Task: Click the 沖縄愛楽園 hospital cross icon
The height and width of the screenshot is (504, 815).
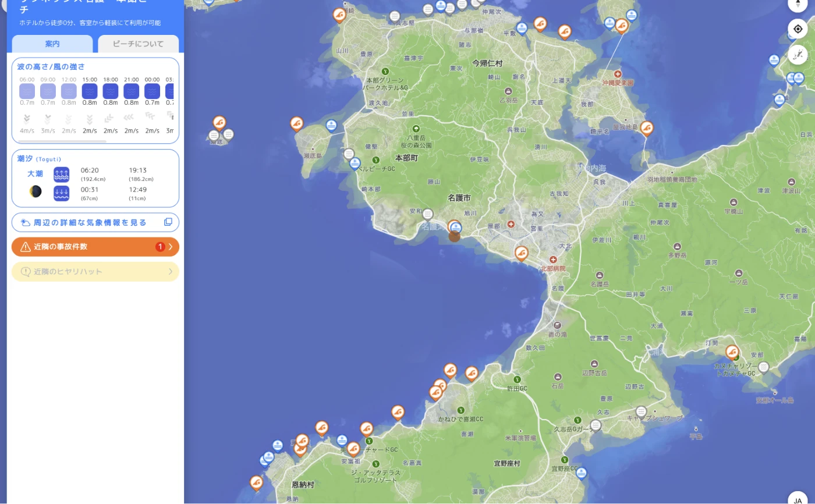Action: 618,74
